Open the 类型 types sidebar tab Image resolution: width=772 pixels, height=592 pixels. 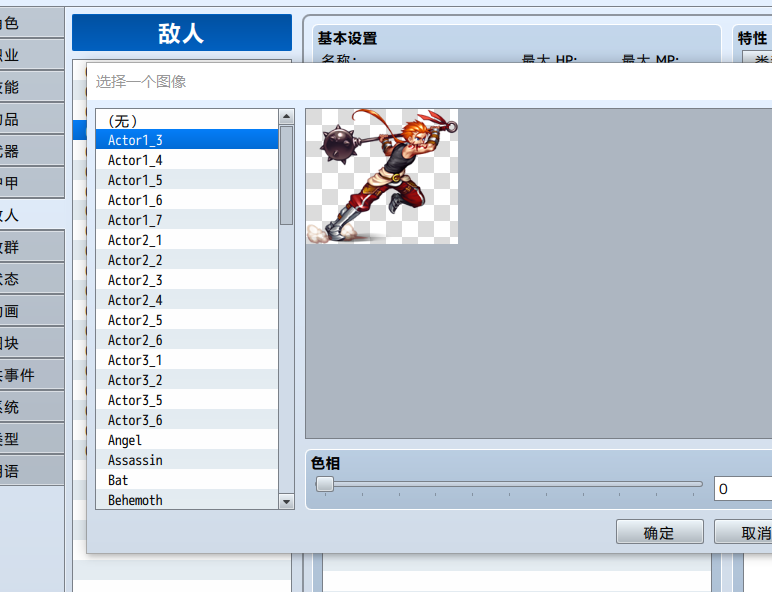click(32, 439)
